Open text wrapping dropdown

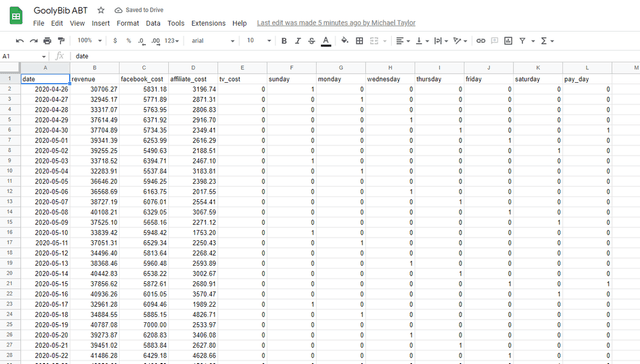(x=441, y=41)
